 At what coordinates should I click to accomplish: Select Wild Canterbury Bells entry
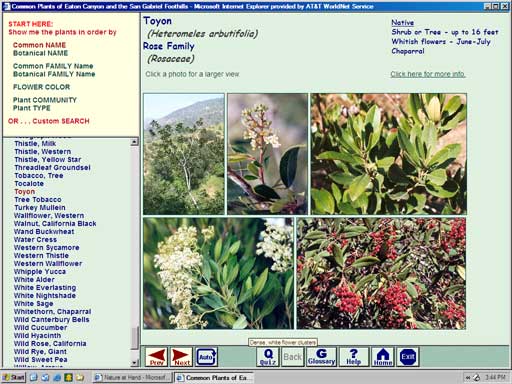(52, 320)
